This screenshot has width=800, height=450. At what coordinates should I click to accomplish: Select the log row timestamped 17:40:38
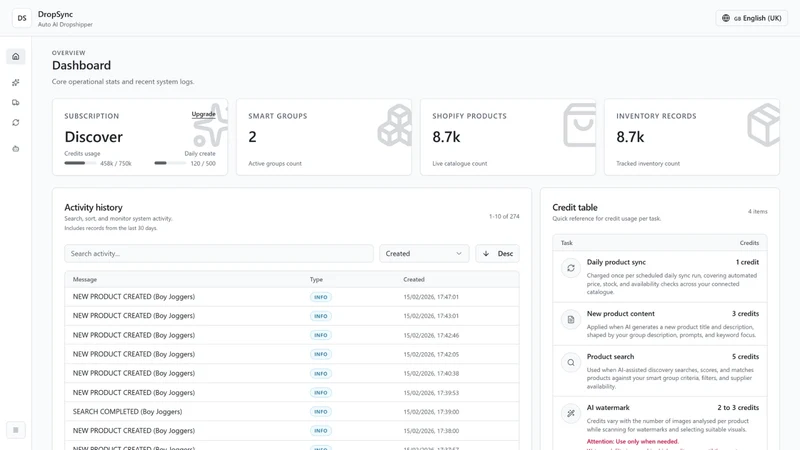pos(292,373)
